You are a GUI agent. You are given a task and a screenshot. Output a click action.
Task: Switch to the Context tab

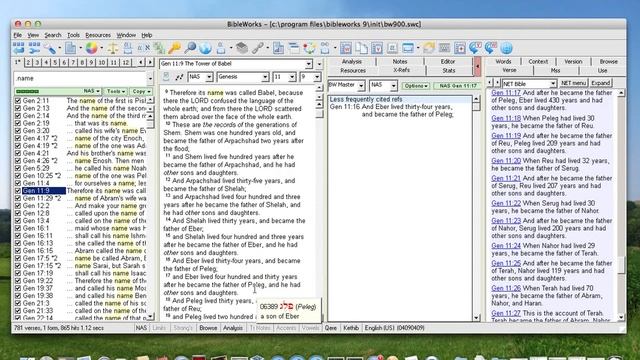[538, 62]
